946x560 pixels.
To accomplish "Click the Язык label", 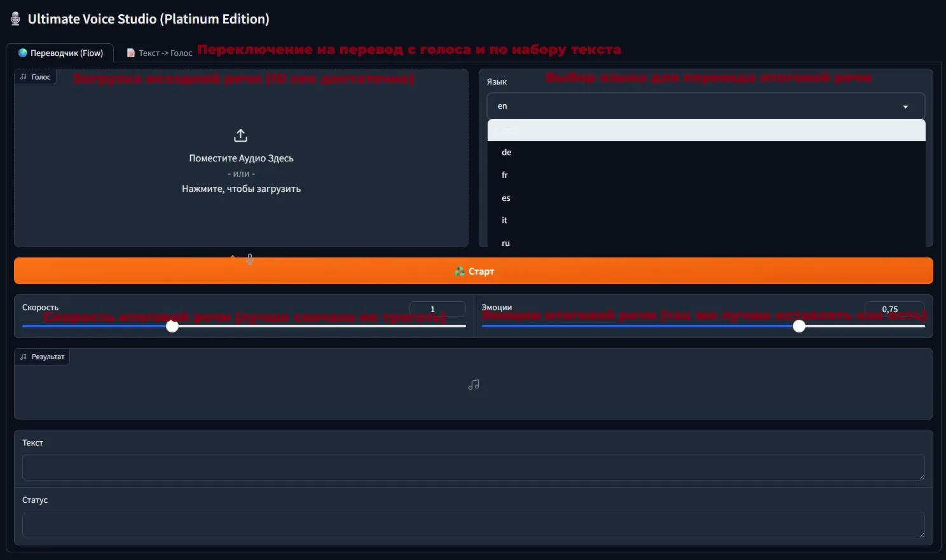I will [497, 82].
